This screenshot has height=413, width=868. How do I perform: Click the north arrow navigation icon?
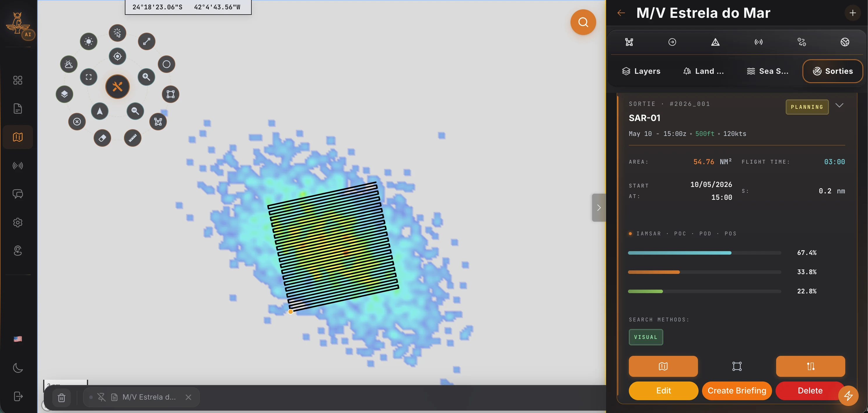coord(100,111)
